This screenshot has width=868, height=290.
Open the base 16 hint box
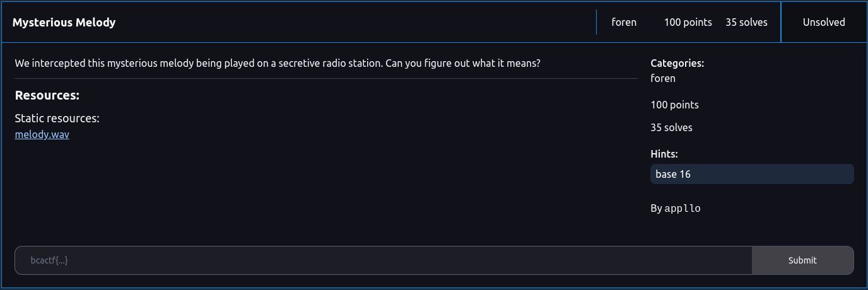tap(752, 174)
